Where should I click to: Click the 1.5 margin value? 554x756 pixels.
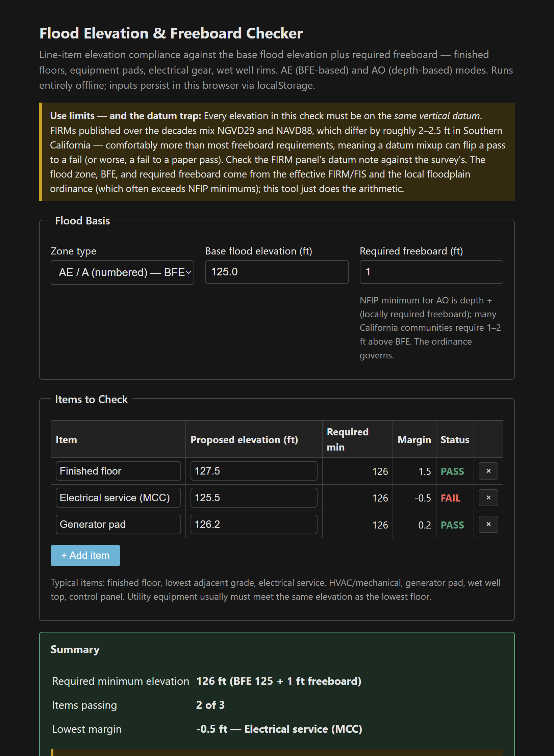click(x=425, y=471)
